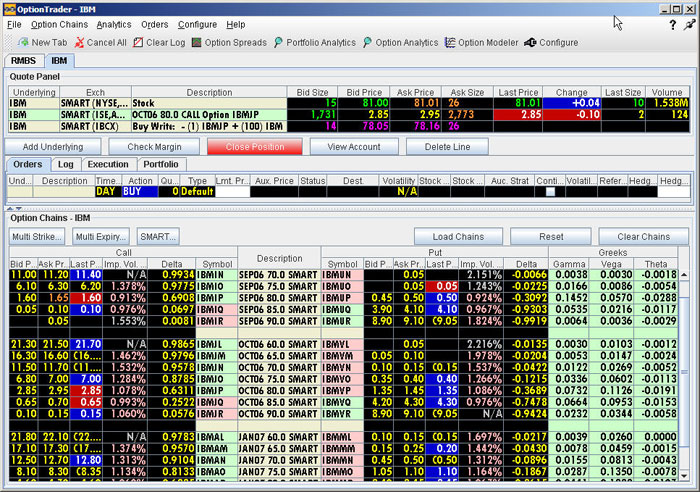Click the Clear Log icon
Viewport: 700px width, 492px height.
[138, 42]
